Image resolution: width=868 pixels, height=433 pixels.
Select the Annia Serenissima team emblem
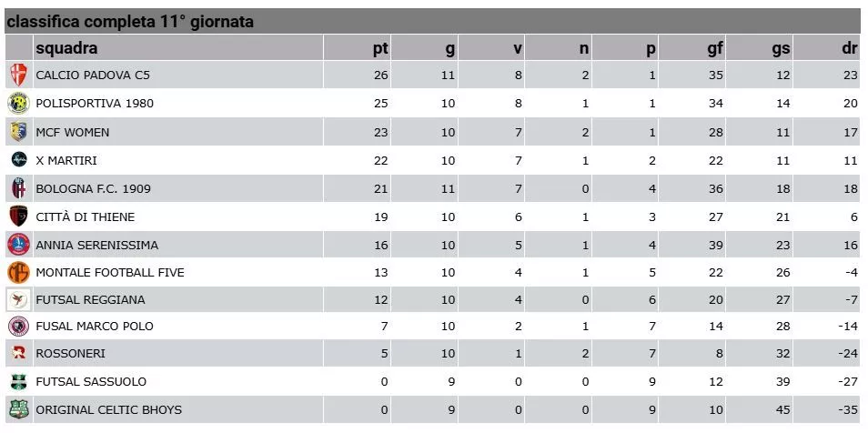[x=18, y=244]
